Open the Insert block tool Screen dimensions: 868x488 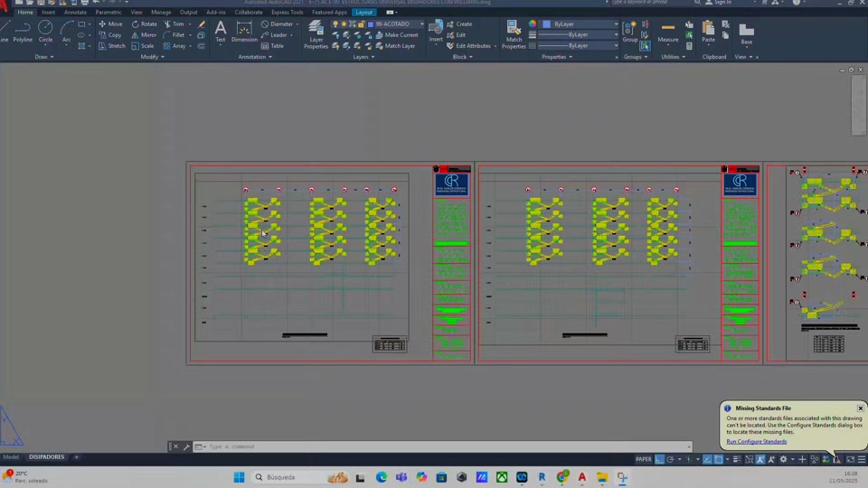436,32
